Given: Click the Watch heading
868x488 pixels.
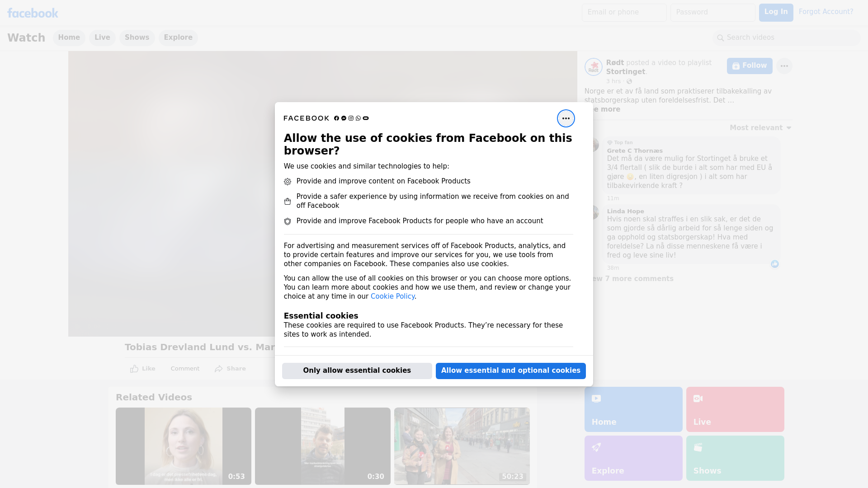Looking at the screenshot, I should [26, 38].
